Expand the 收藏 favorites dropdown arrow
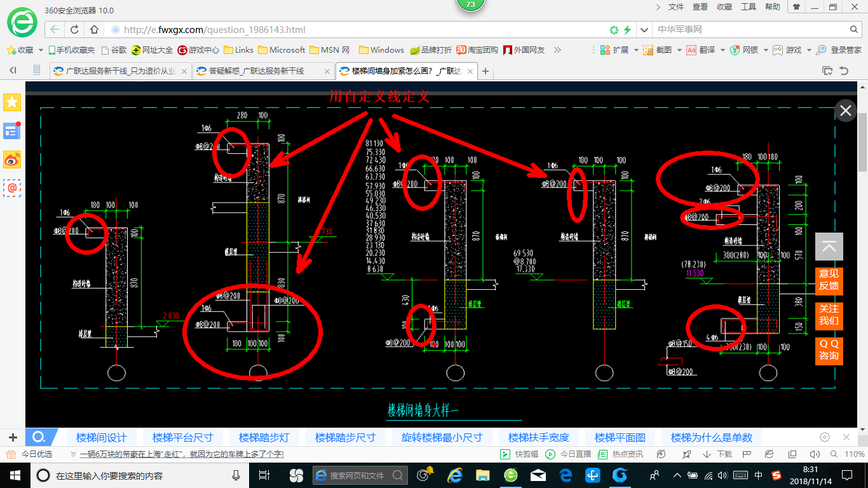The image size is (868, 488). 41,50
